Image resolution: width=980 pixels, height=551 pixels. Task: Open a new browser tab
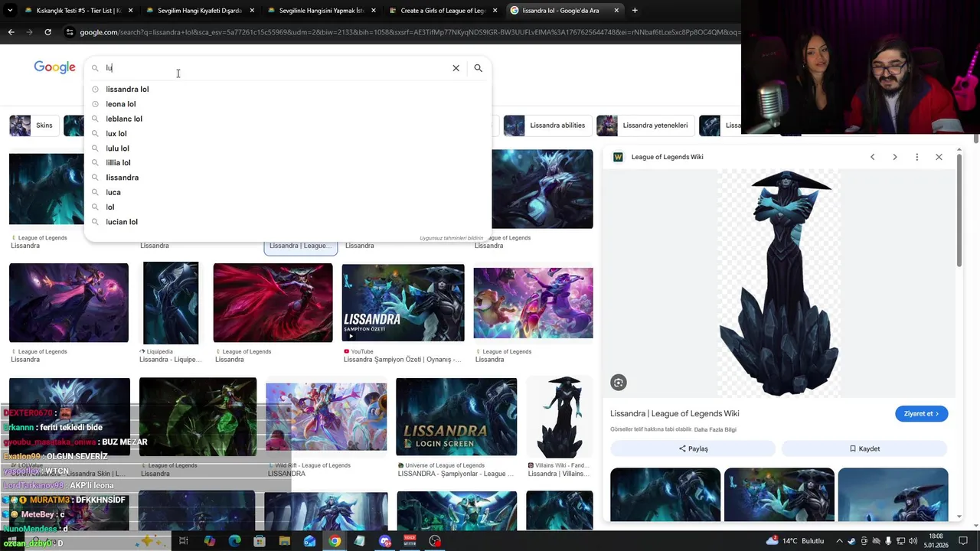tap(635, 11)
